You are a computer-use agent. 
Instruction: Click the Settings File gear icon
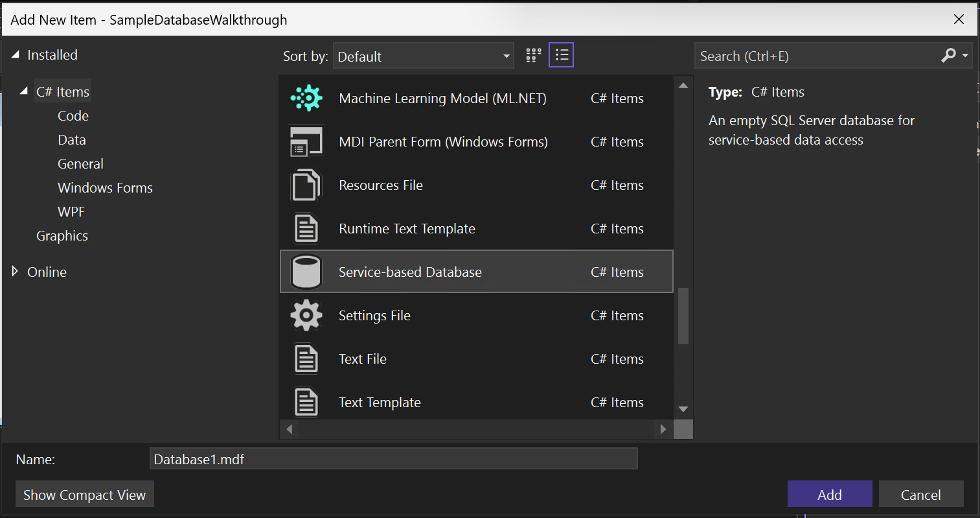pos(306,316)
